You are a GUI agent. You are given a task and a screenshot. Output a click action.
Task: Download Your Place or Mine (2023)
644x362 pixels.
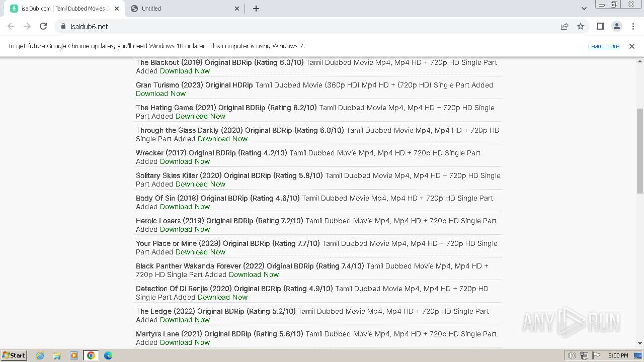tap(200, 252)
